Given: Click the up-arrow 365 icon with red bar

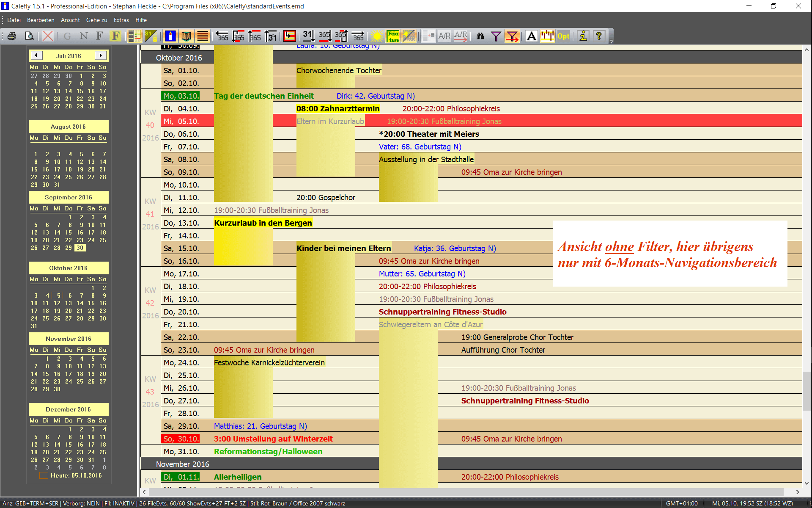Looking at the screenshot, I should (x=254, y=36).
